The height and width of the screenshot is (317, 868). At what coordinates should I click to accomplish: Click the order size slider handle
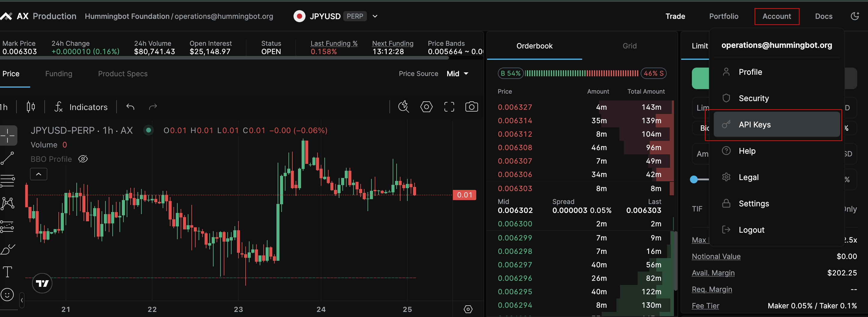[x=694, y=179]
